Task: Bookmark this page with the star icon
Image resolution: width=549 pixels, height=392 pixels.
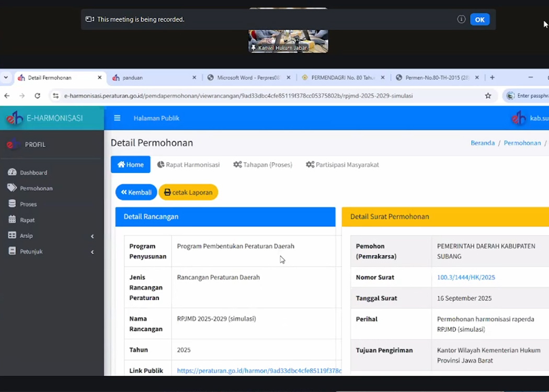Action: click(488, 96)
